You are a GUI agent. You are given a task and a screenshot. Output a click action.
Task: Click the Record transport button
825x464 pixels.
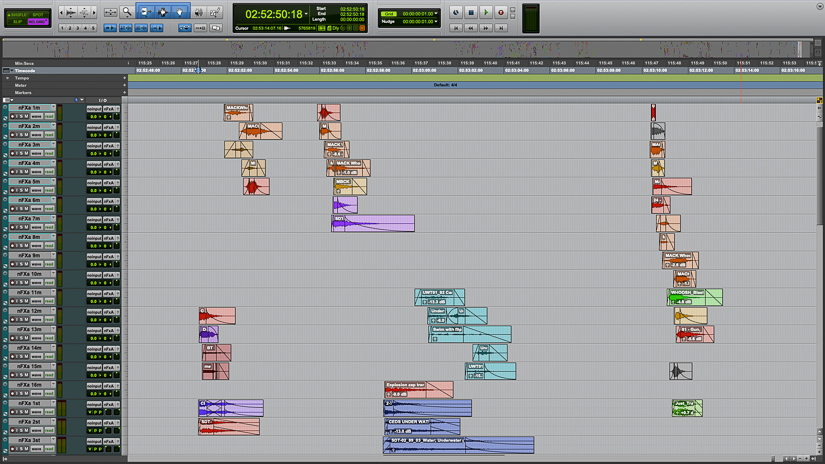pos(501,13)
